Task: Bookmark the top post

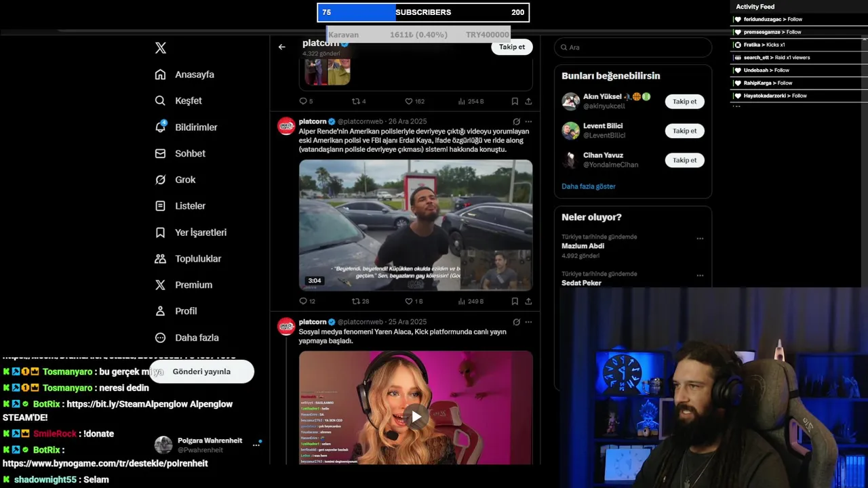Action: [x=515, y=101]
